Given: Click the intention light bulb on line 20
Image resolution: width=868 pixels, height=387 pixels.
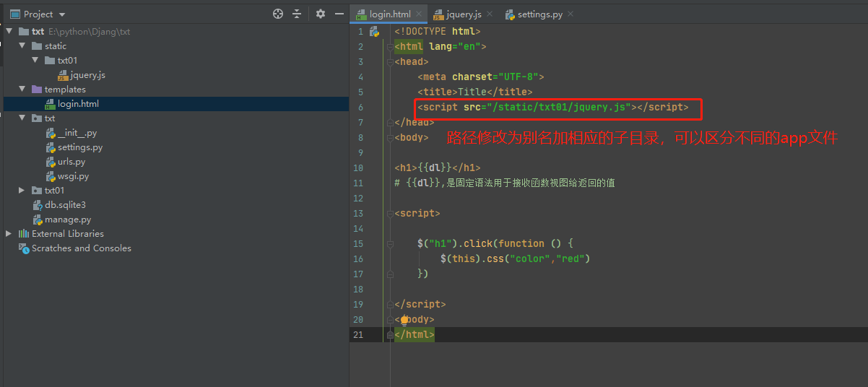Looking at the screenshot, I should coord(405,319).
